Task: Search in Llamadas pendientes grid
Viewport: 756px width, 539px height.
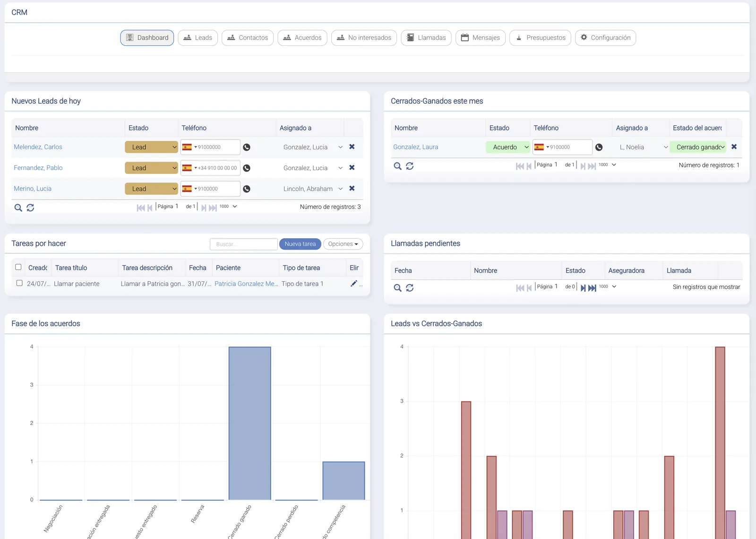Action: pyautogui.click(x=397, y=288)
